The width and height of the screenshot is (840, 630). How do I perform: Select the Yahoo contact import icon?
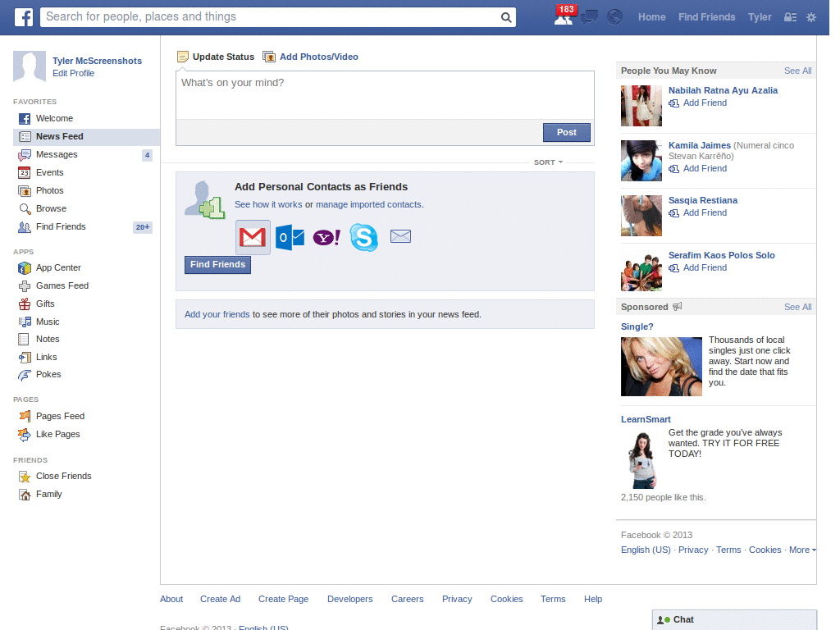(326, 237)
